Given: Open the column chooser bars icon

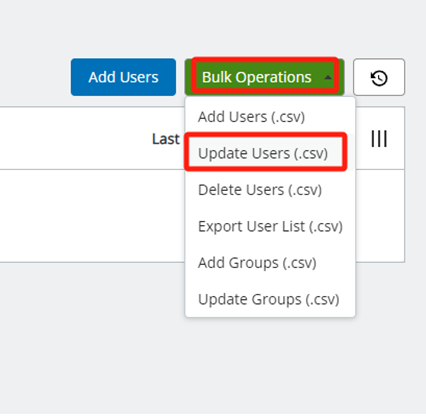Looking at the screenshot, I should click(x=379, y=139).
